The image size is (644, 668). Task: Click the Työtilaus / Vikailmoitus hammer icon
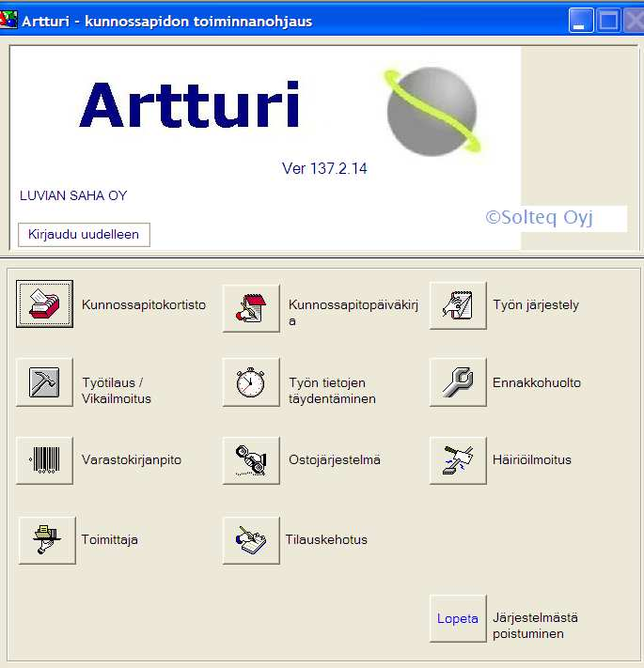click(45, 382)
